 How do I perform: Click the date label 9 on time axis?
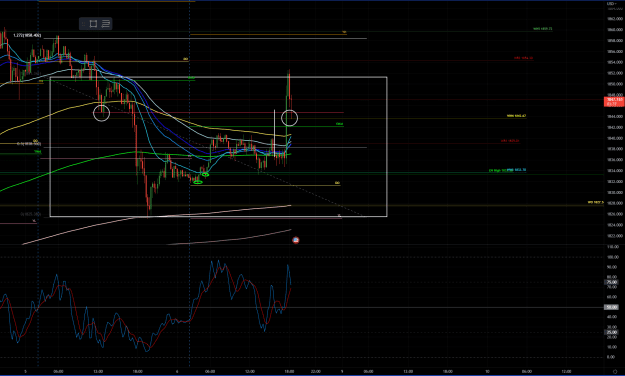pyautogui.click(x=342, y=371)
